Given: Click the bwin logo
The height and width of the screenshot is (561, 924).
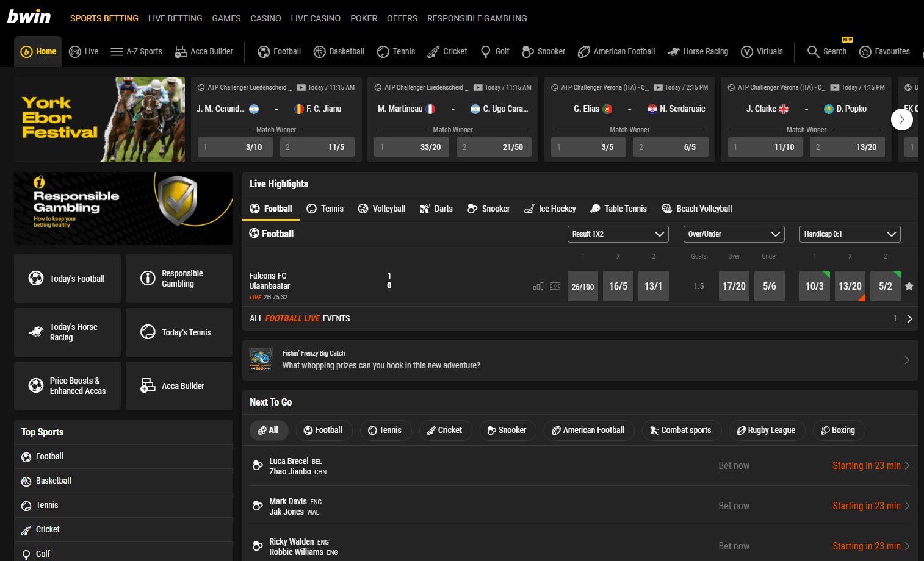Looking at the screenshot, I should [29, 16].
